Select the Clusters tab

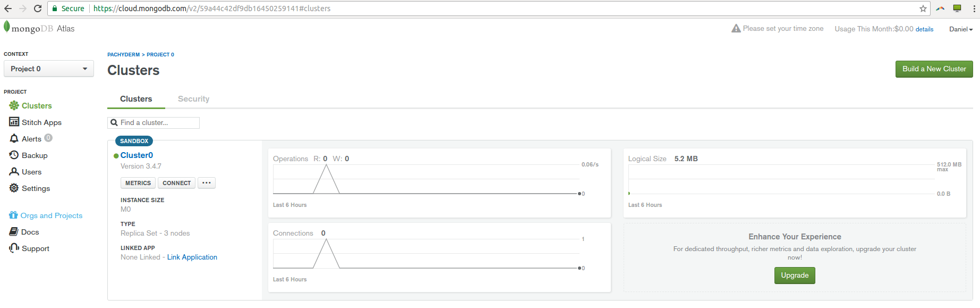136,99
